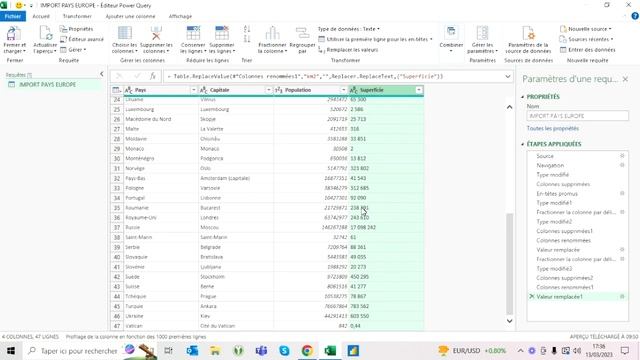640x360 pixels.
Task: Sort ascending with the top sort icon
Action: tap(247, 29)
